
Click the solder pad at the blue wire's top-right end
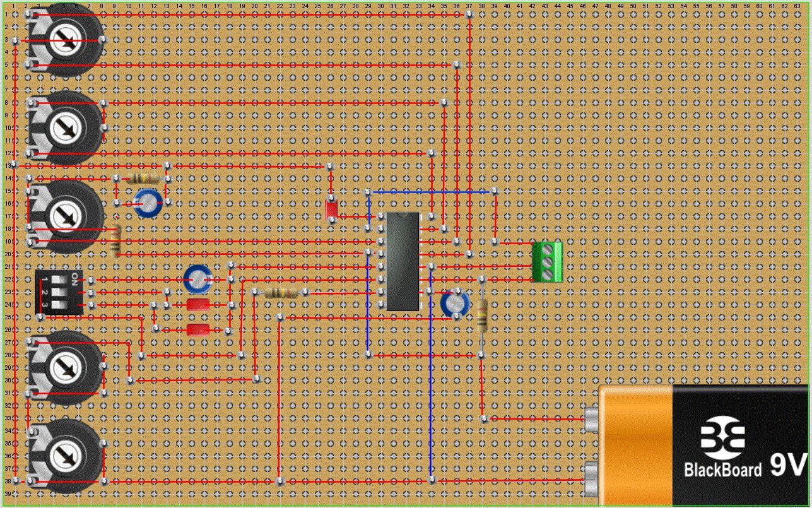pyautogui.click(x=495, y=191)
